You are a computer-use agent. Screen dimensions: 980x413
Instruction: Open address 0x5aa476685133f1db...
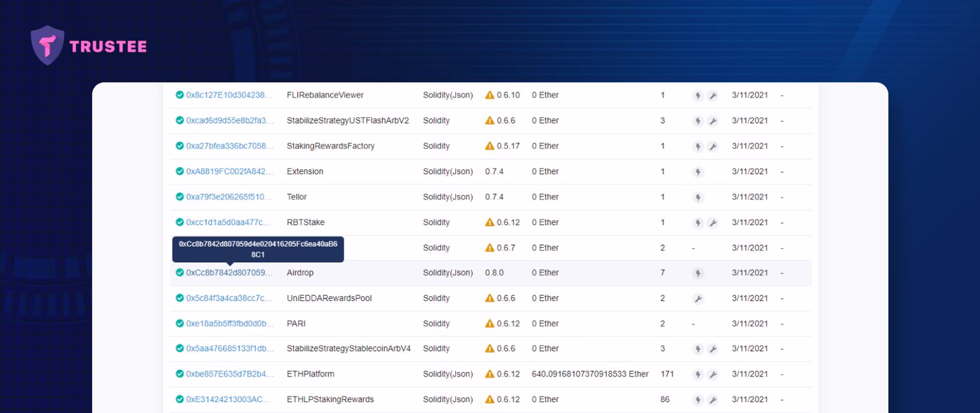tap(230, 348)
